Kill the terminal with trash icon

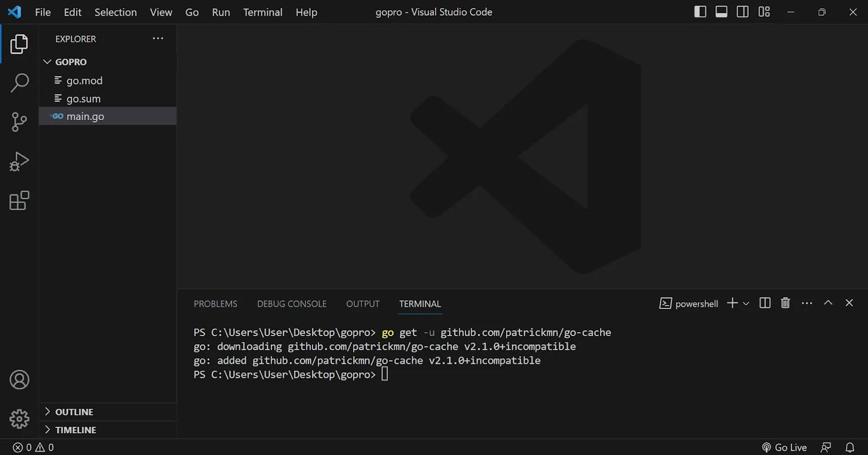(785, 303)
